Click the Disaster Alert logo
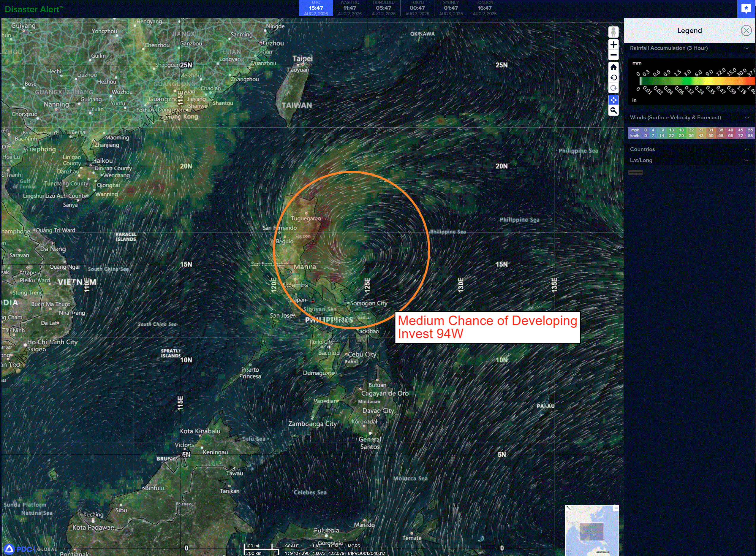756x556 pixels. (34, 9)
